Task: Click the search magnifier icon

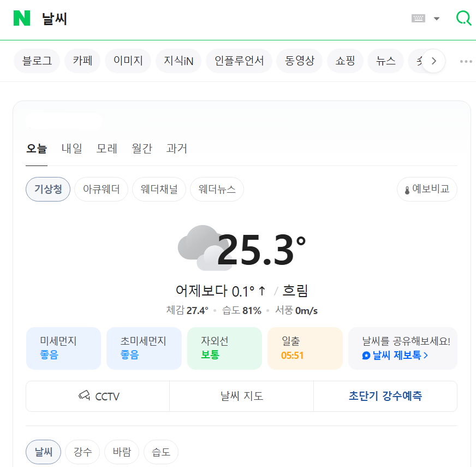Action: point(463,18)
